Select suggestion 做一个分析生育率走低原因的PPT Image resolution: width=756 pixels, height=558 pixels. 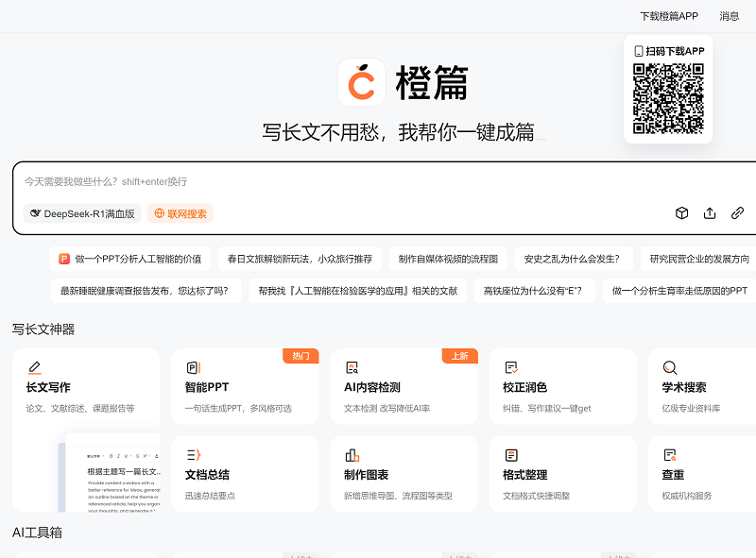679,291
